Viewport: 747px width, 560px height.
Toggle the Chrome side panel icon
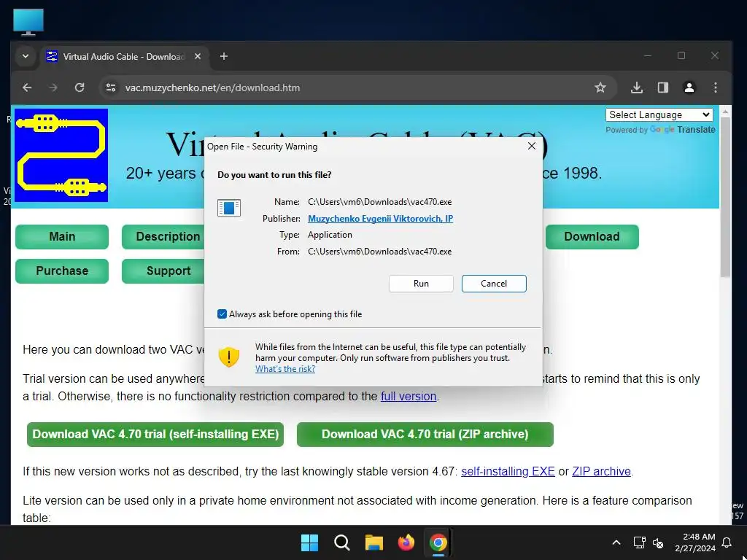coord(662,87)
